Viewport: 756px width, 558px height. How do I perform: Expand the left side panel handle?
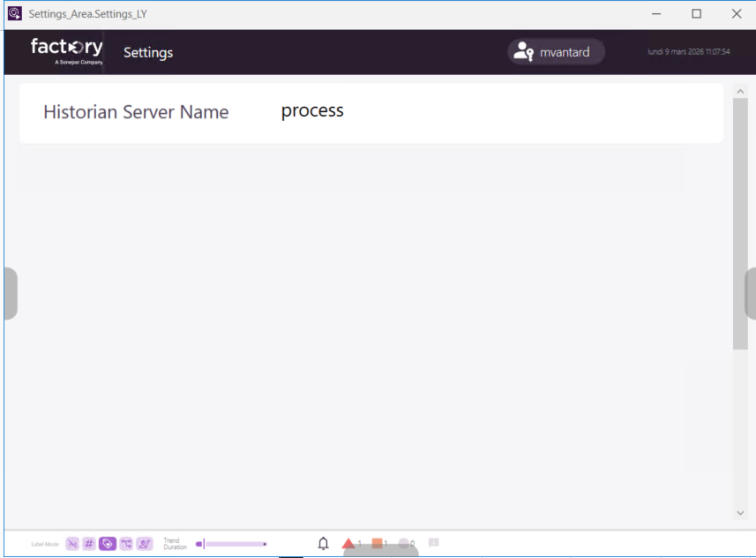click(9, 293)
